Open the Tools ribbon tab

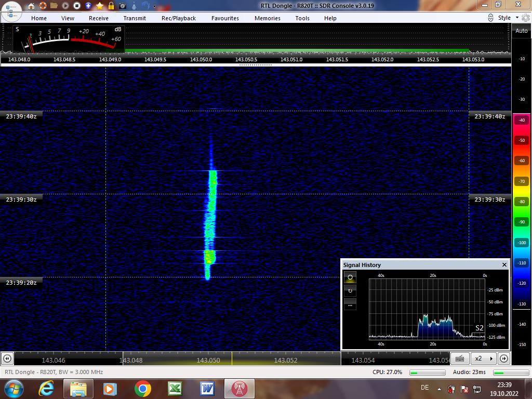(302, 18)
